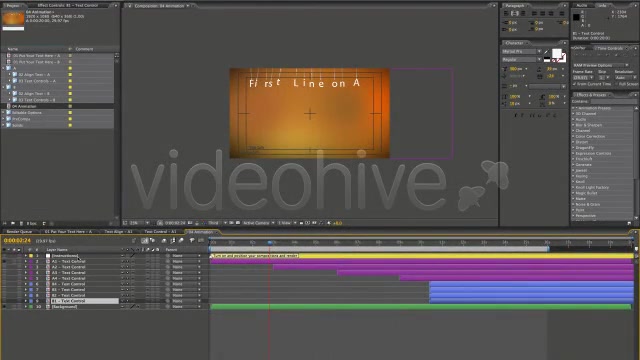Toggle visibility of A1 - Text Control layer
The image size is (640, 360).
(x=4, y=262)
